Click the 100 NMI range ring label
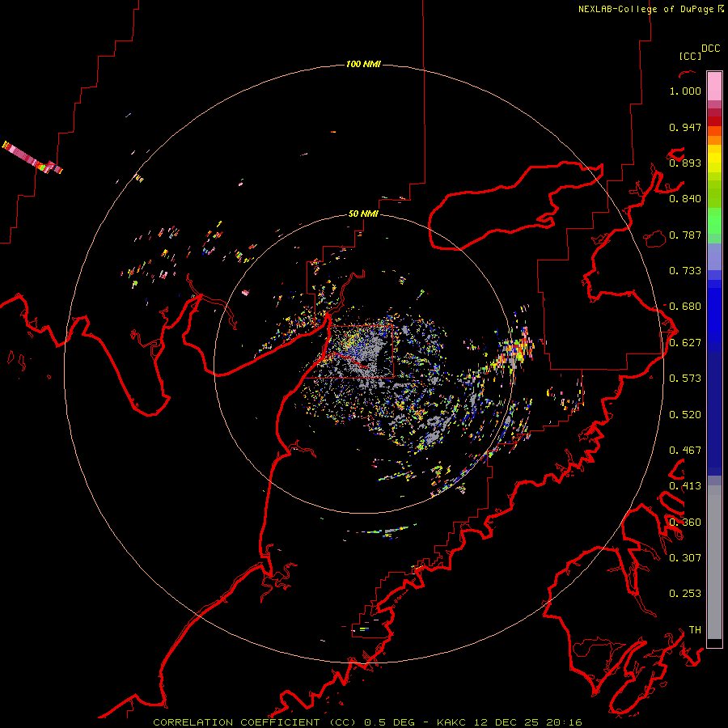Image resolution: width=728 pixels, height=728 pixels. pos(363,64)
